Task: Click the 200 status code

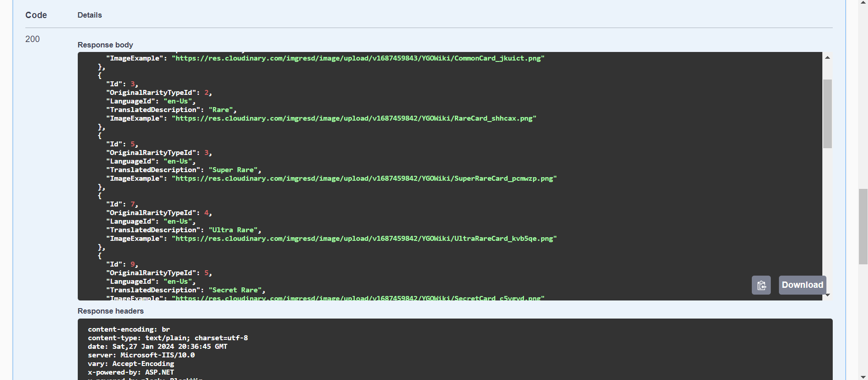Action: pyautogui.click(x=33, y=39)
